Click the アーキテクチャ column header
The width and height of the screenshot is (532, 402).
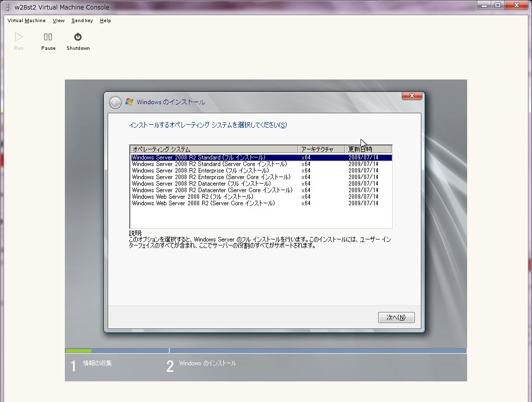(x=322, y=149)
